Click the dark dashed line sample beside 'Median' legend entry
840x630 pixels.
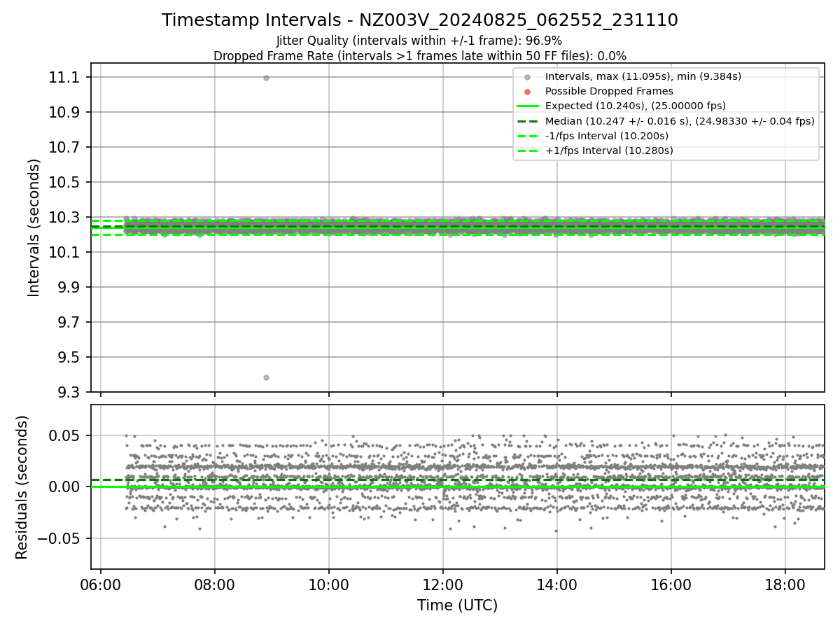[x=528, y=121]
